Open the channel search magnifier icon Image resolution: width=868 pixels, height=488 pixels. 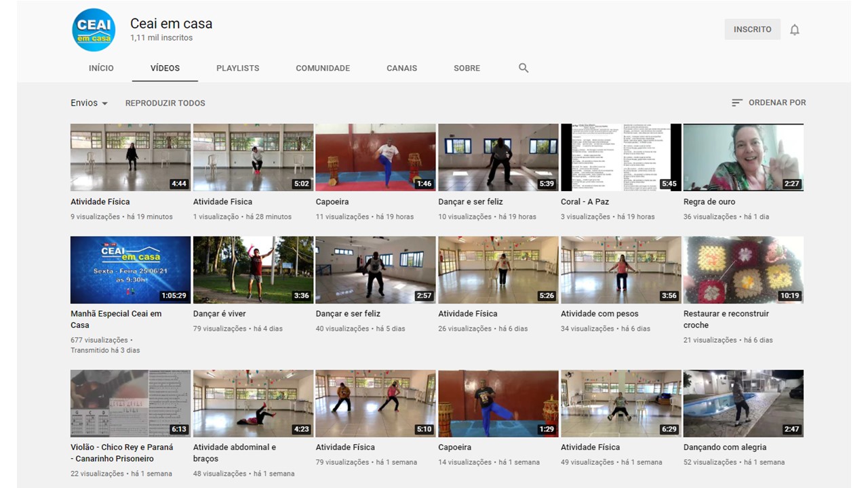pyautogui.click(x=524, y=68)
